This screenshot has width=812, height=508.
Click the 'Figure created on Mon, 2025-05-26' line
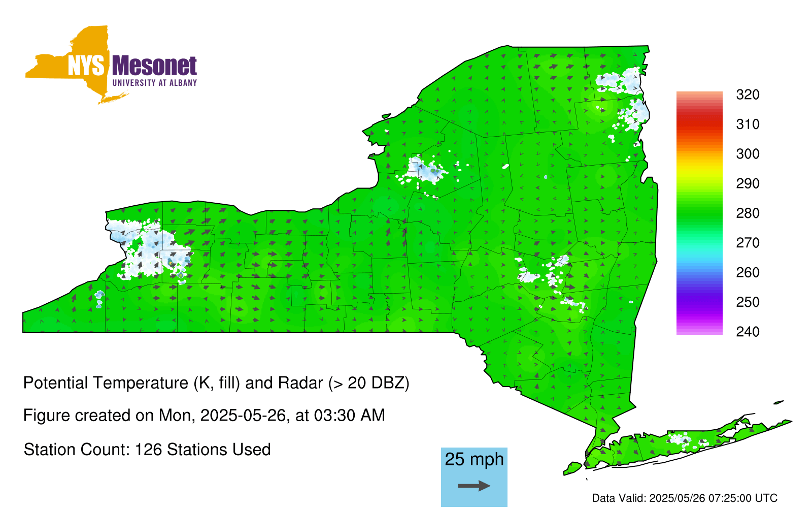[204, 416]
